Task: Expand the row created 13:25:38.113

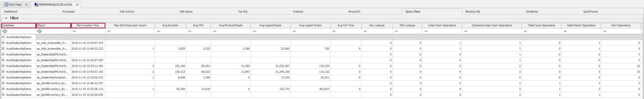Action: click(3, 89)
